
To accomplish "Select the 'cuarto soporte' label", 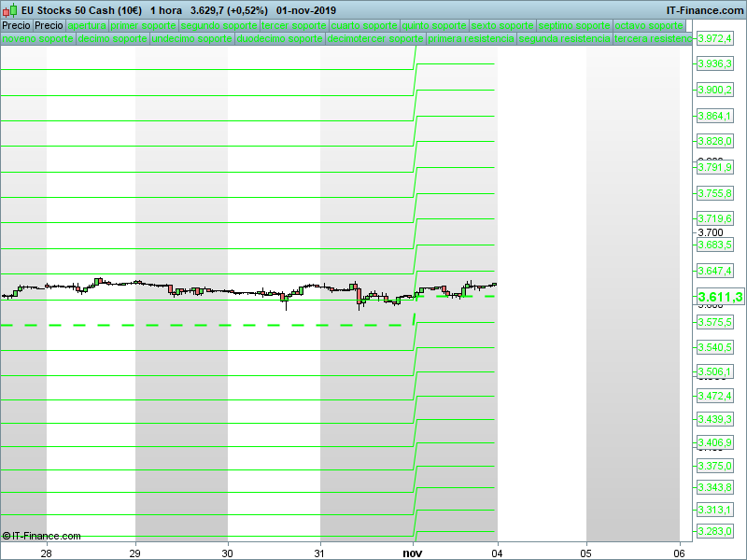I will pyautogui.click(x=364, y=26).
